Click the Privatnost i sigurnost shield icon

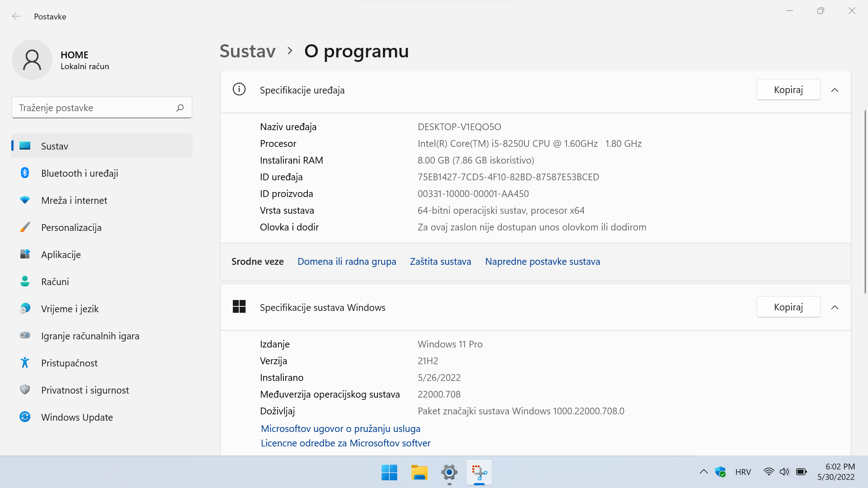click(25, 389)
